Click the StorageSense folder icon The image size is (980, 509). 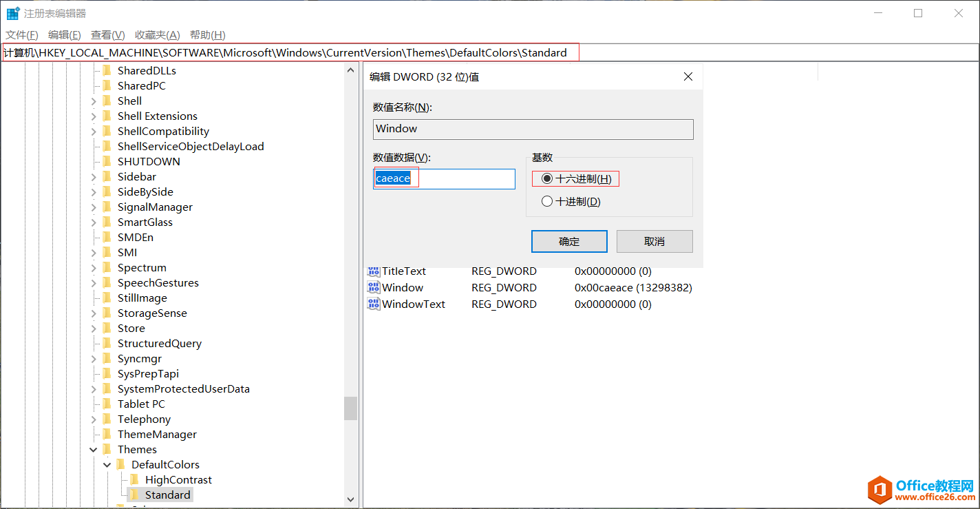[107, 313]
